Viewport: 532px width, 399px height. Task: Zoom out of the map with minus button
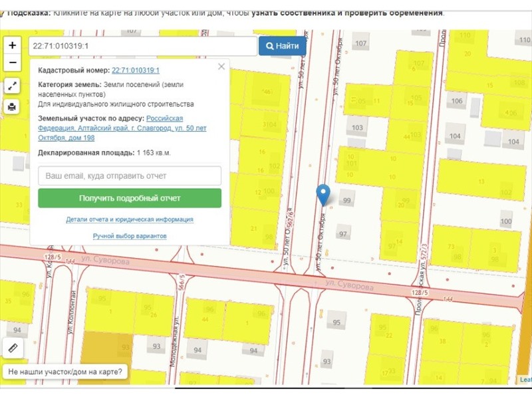13,63
